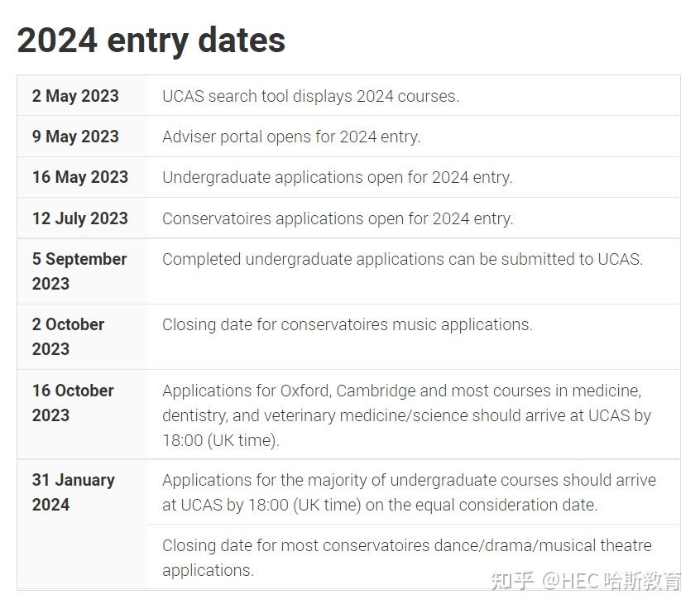The image size is (700, 609).
Task: Click the "@HEC 哈斯教育" watermark text
Action: 612,581
